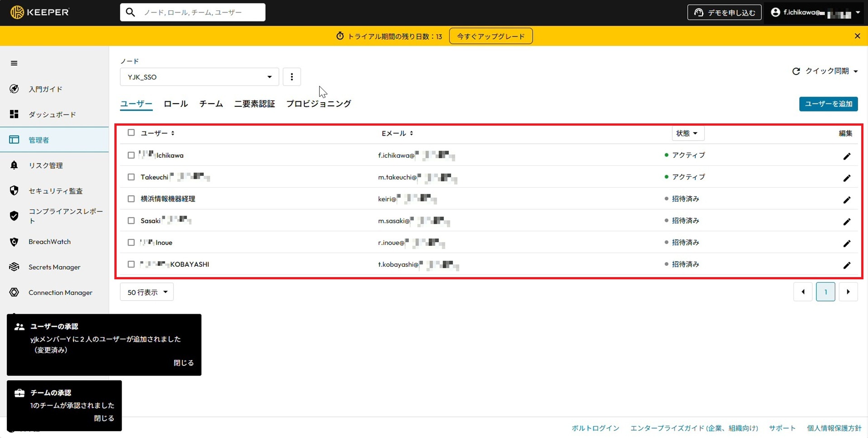This screenshot has height=438, width=868.
Task: Expand the YJK_SSO node dropdown
Action: 199,77
